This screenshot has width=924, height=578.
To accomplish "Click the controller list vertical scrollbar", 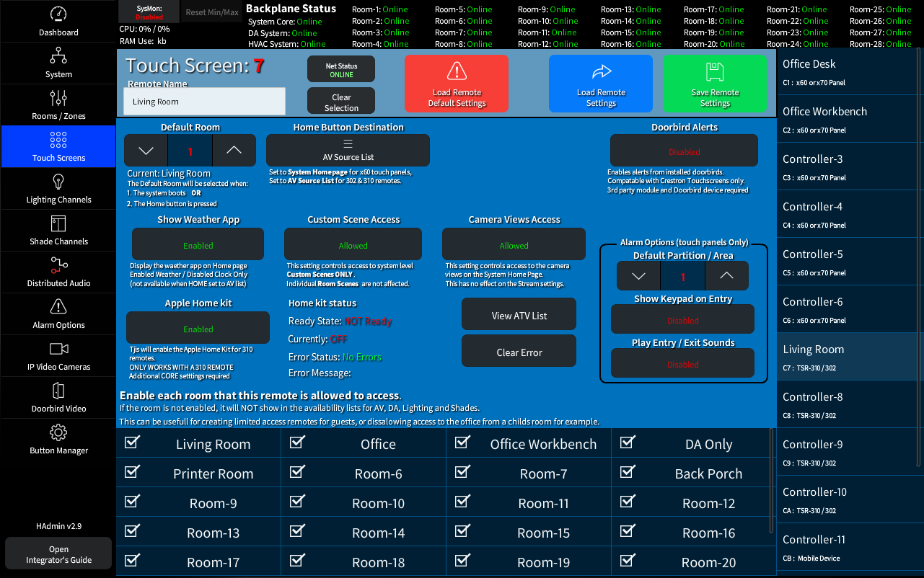I will point(919,257).
